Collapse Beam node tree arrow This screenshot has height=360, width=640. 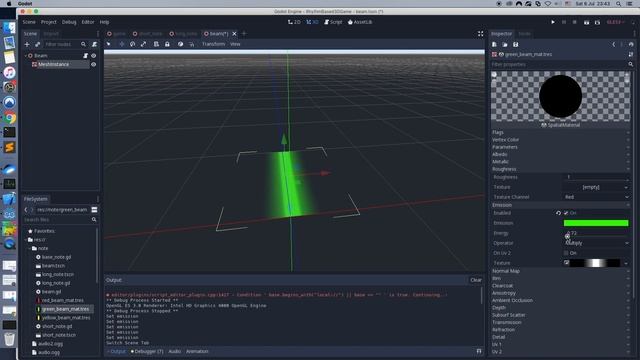26,56
